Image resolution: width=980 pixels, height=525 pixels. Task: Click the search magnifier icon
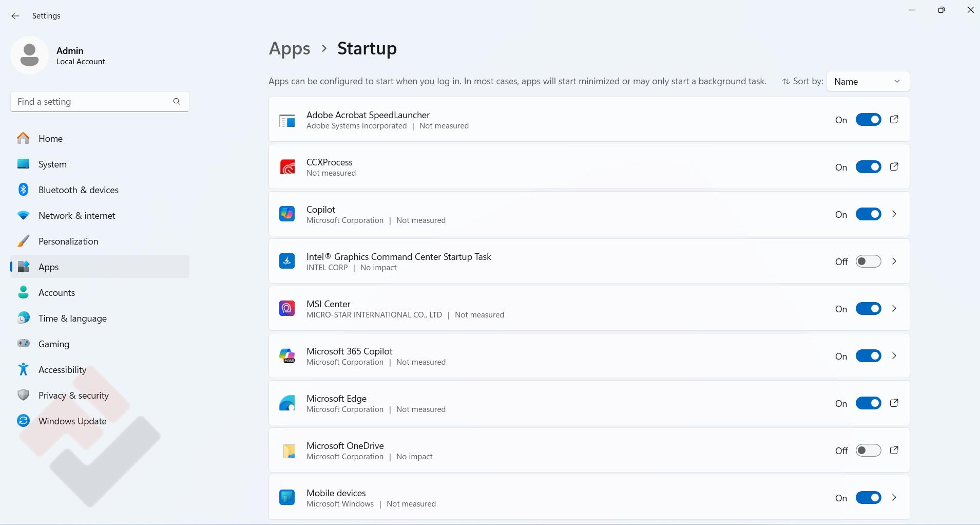pyautogui.click(x=177, y=102)
